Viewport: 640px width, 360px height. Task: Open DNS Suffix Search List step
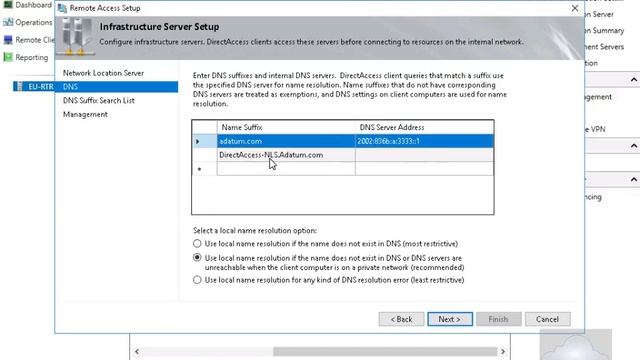[x=98, y=100]
